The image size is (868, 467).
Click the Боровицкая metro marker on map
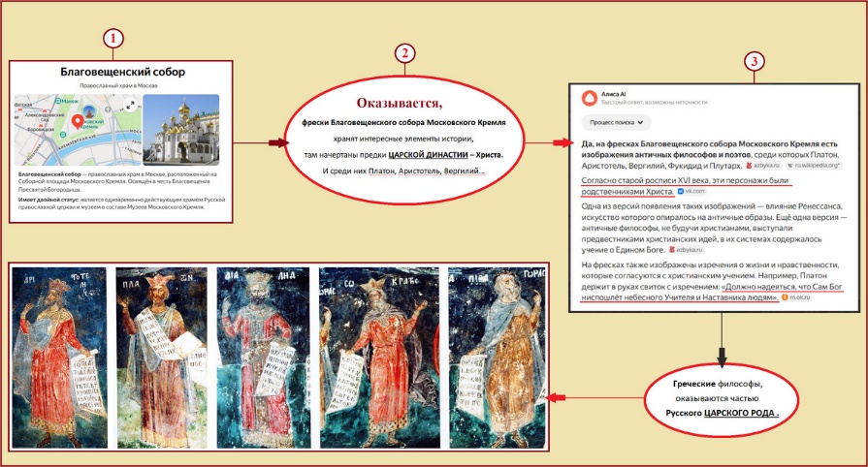(41, 126)
